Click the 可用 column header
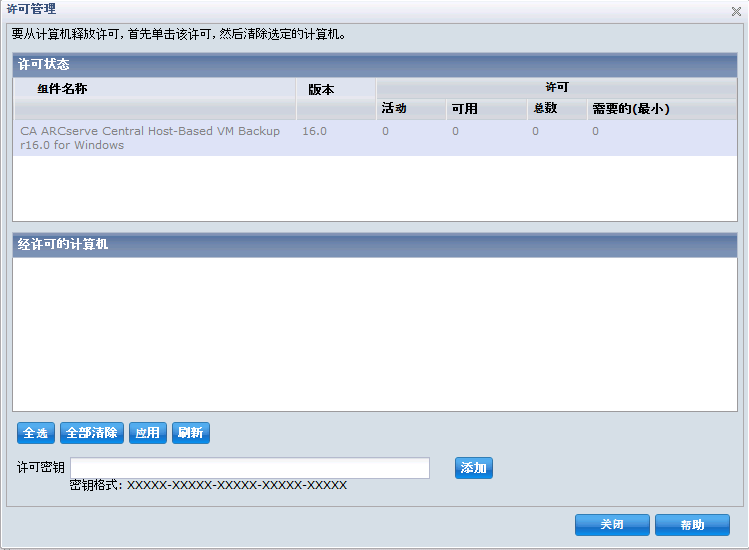 pyautogui.click(x=487, y=109)
